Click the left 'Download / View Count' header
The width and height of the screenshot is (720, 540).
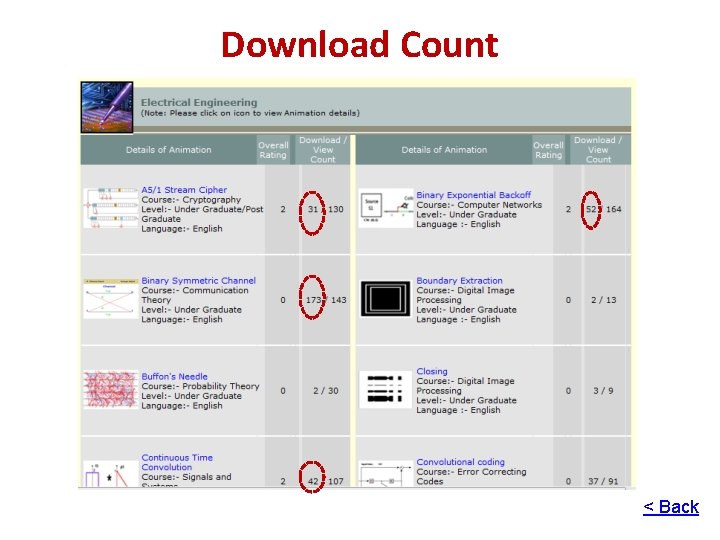click(x=323, y=150)
